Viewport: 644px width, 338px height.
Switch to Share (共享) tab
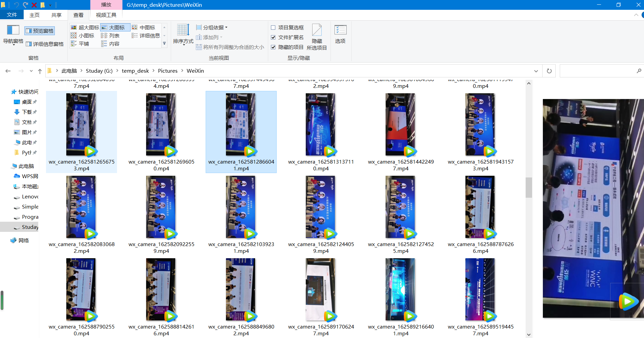coord(56,15)
